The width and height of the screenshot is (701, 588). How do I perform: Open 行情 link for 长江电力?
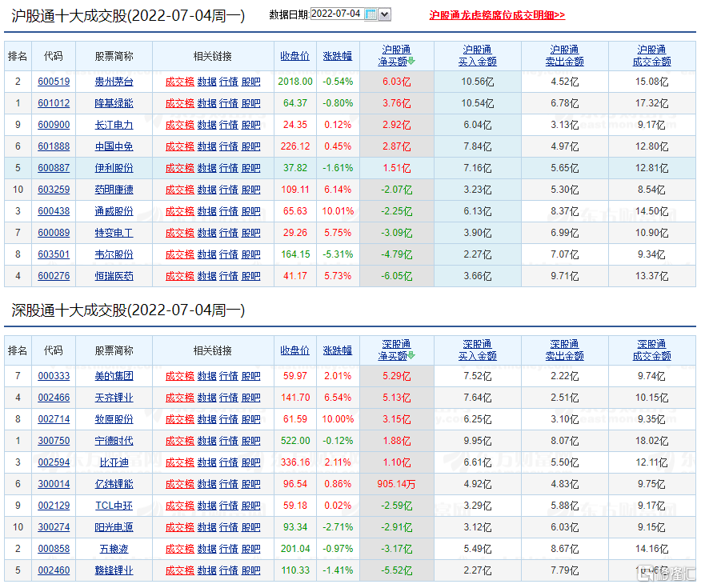(229, 125)
